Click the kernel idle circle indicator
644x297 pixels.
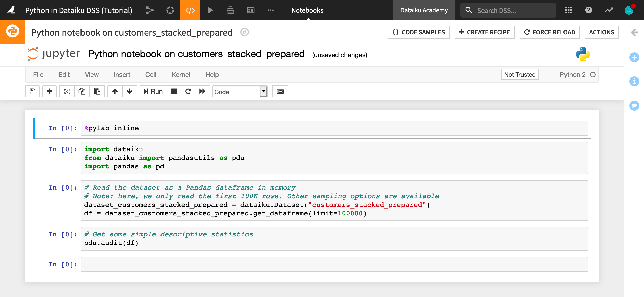593,75
